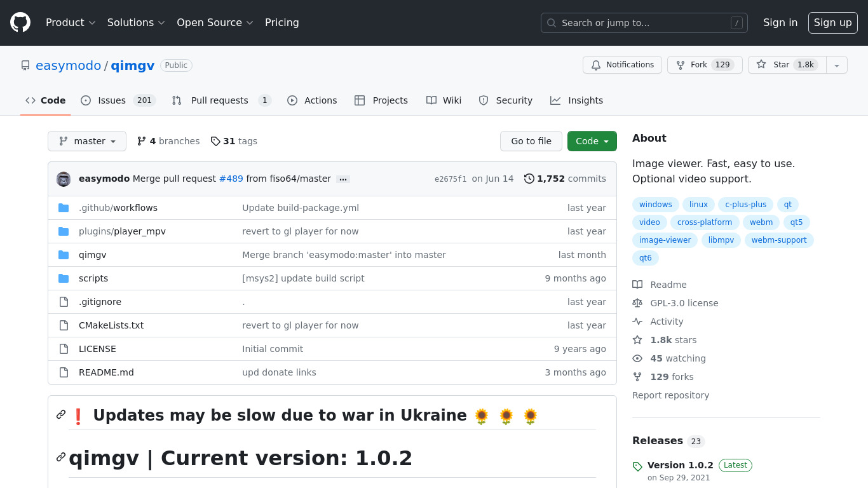The height and width of the screenshot is (488, 868).
Task: Open the Star lists dropdown arrow
Action: tap(837, 65)
